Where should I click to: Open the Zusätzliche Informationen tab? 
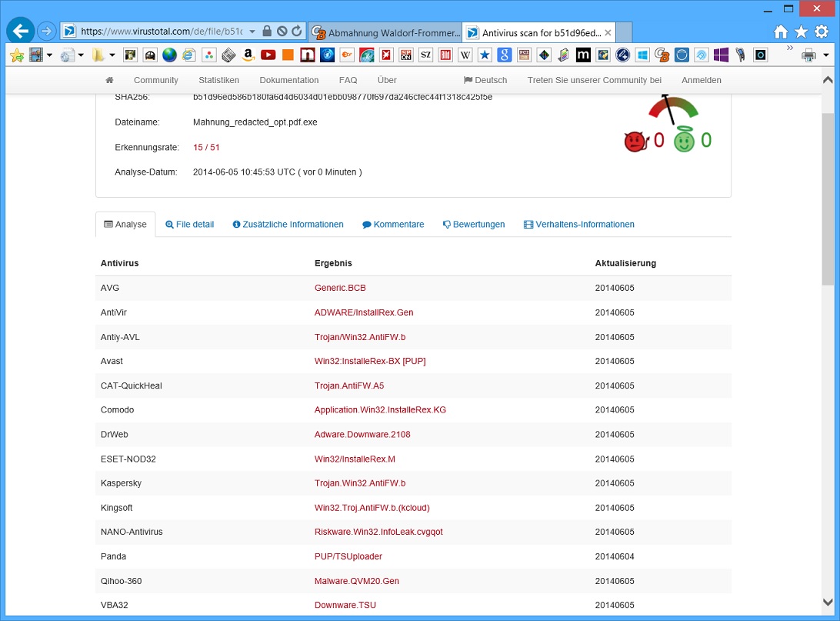pyautogui.click(x=288, y=224)
